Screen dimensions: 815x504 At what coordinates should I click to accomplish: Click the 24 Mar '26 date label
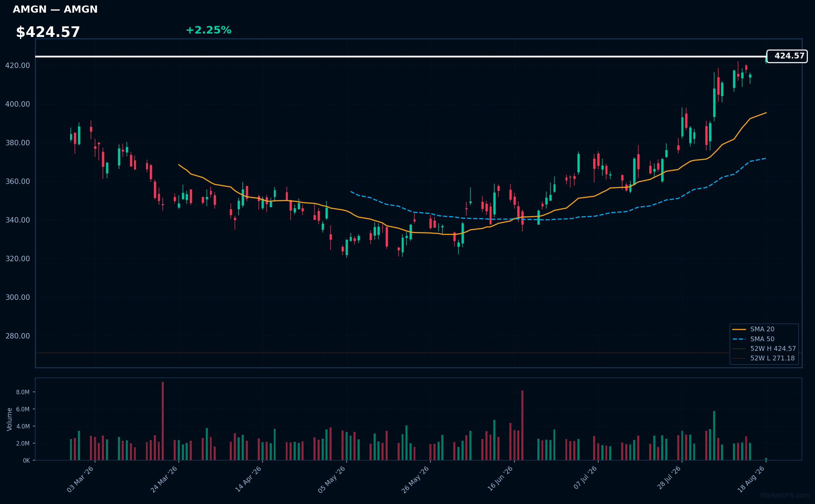click(x=164, y=479)
